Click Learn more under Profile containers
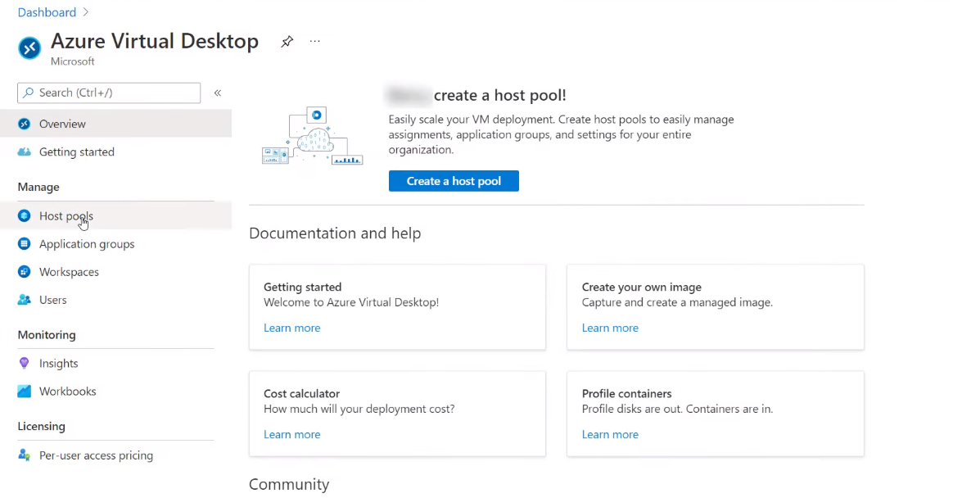This screenshot has height=498, width=980. click(x=610, y=434)
